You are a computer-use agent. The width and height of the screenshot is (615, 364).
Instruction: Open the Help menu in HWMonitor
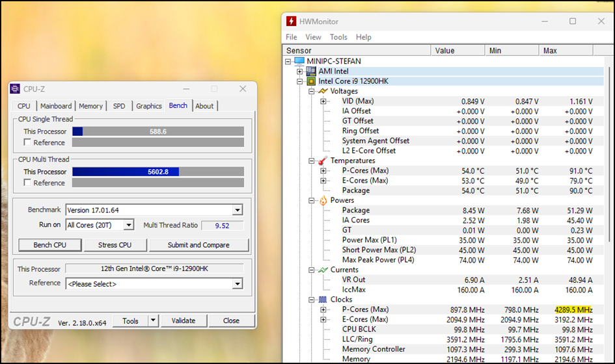[x=364, y=37]
